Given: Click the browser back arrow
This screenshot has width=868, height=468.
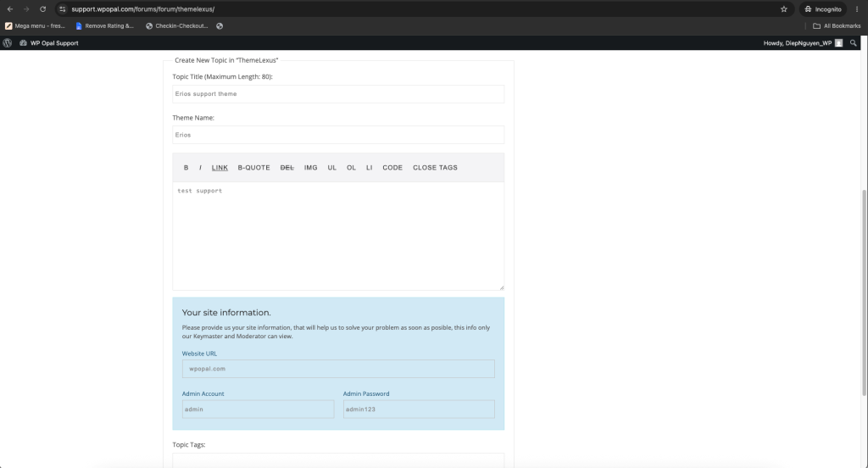Looking at the screenshot, I should coord(10,8).
